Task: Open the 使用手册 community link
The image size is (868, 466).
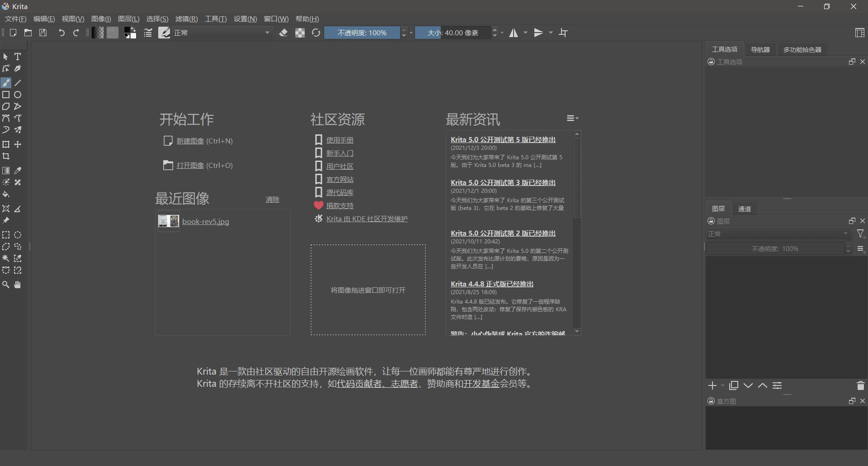Action: coord(340,139)
